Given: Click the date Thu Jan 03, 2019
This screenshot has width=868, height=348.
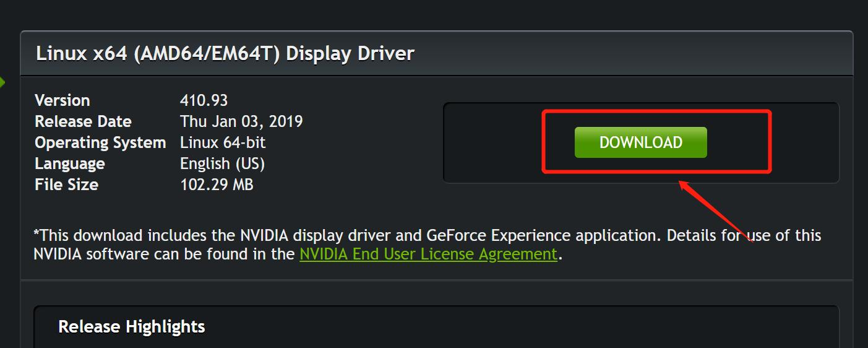Looking at the screenshot, I should point(241,121).
